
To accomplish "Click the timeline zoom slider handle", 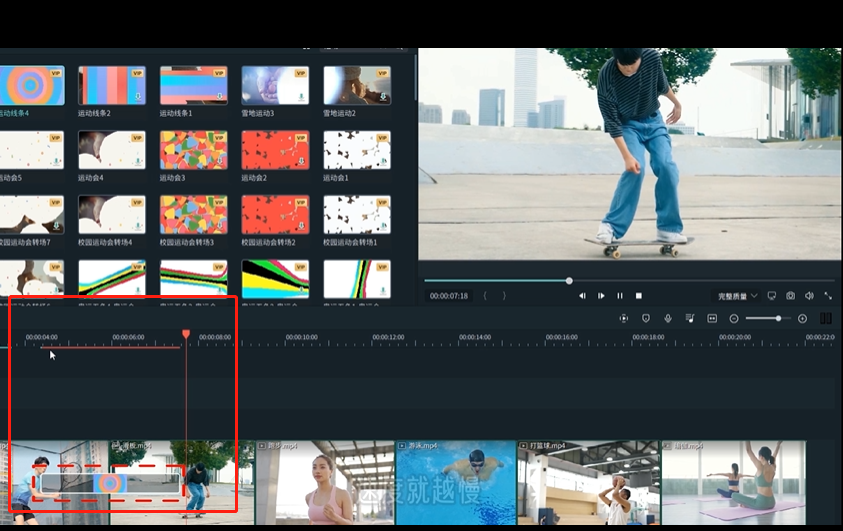I will tap(778, 318).
